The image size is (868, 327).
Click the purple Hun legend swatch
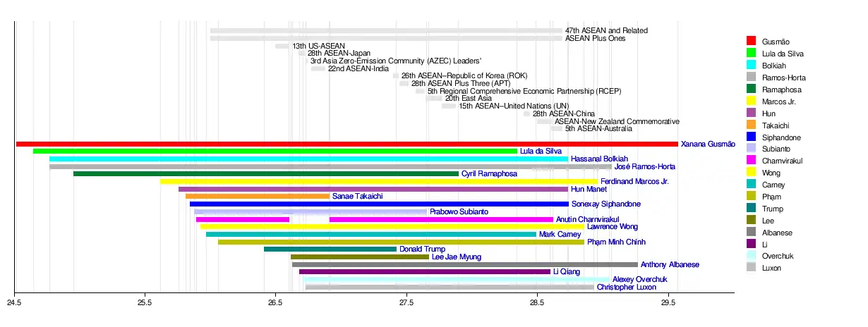752,113
